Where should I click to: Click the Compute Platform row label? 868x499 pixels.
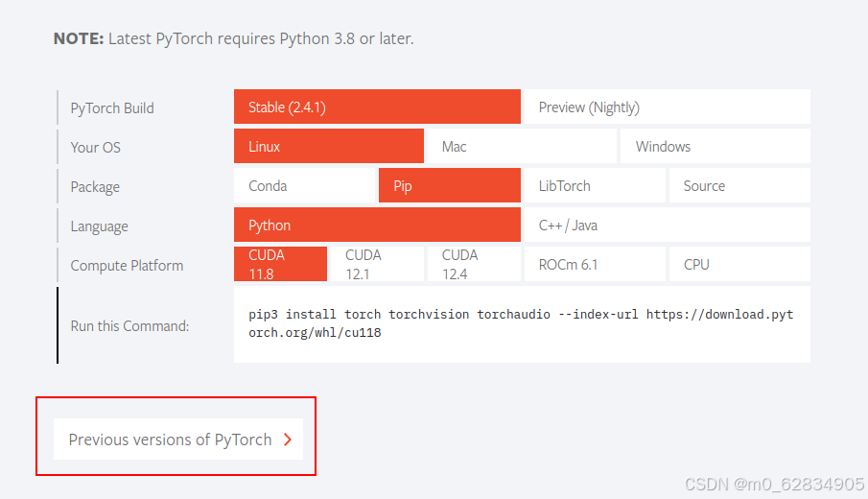click(127, 266)
